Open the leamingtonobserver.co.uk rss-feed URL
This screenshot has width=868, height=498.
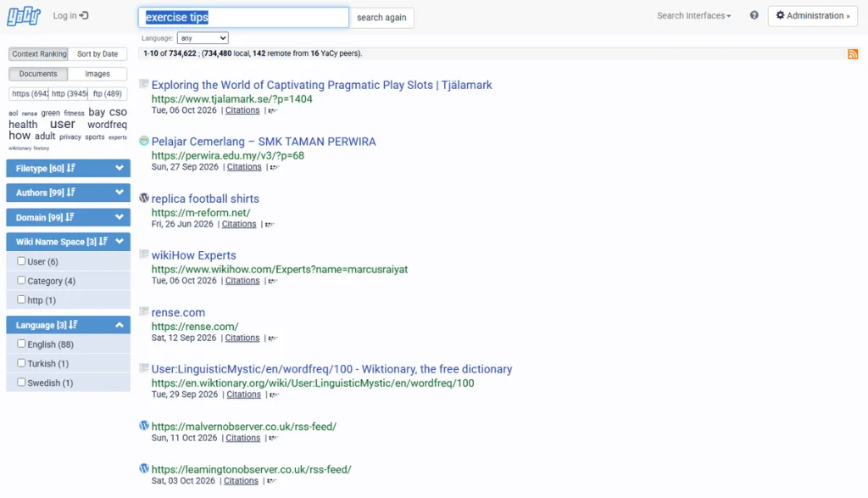[251, 469]
